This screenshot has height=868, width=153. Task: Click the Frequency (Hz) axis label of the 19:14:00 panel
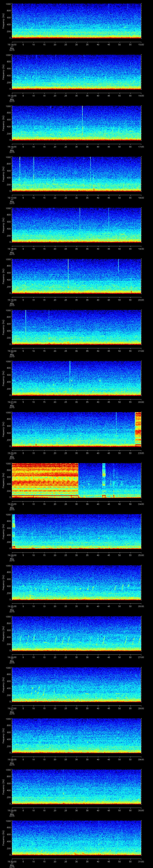(3, 21)
